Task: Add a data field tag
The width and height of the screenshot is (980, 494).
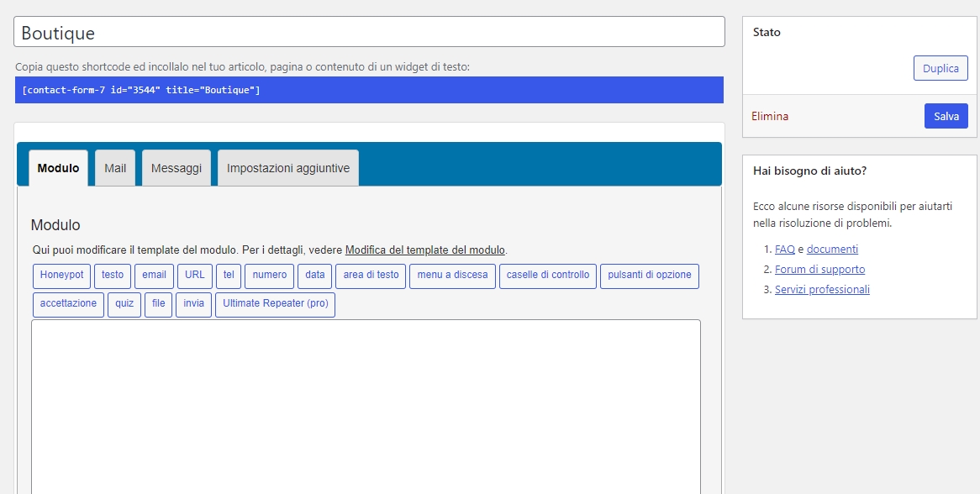Action: (x=315, y=276)
